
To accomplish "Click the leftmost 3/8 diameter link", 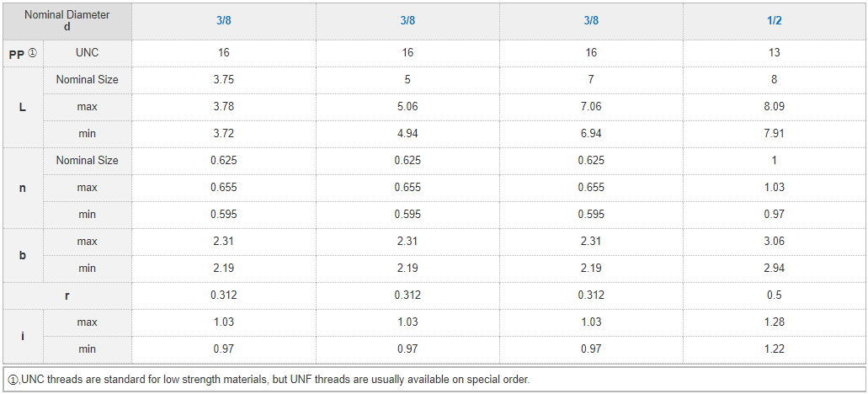I will 224,21.
